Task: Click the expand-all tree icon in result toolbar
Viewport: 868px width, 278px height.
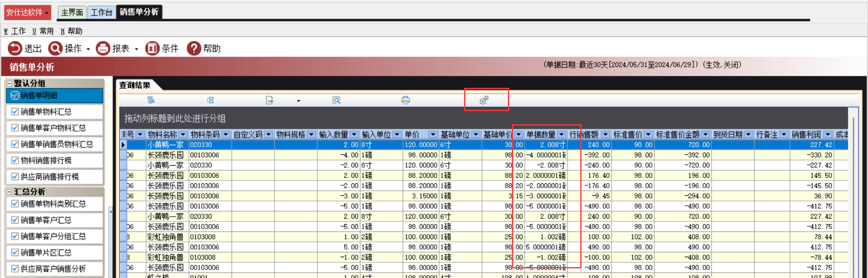Action: [151, 100]
